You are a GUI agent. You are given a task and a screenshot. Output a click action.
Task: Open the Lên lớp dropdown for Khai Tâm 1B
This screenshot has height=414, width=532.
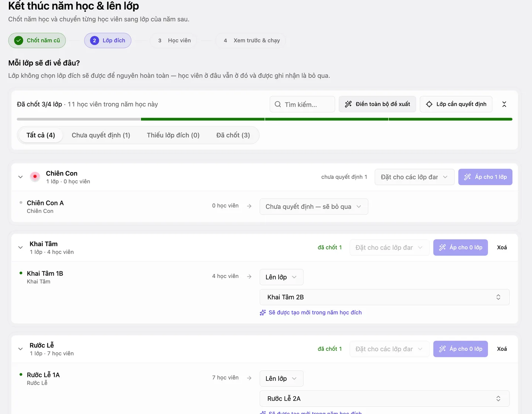coord(282,277)
